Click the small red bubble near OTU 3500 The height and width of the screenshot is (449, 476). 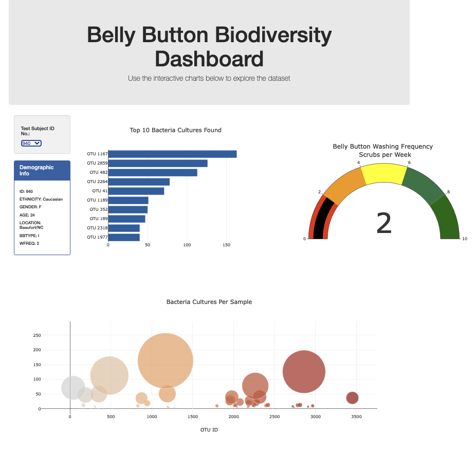coord(352,397)
